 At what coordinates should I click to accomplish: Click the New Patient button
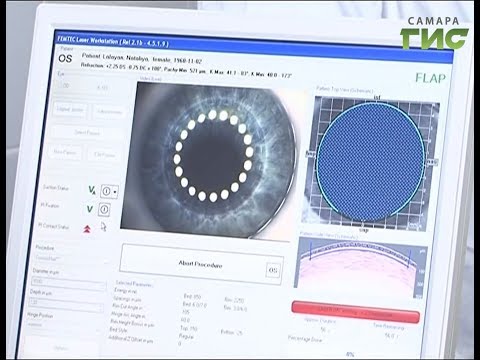[x=65, y=152]
